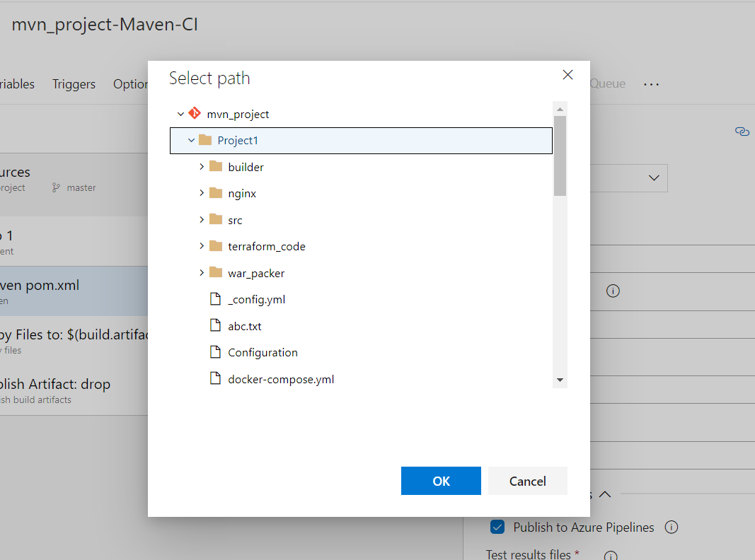
Task: Select the Project1 tree label
Action: click(x=238, y=140)
